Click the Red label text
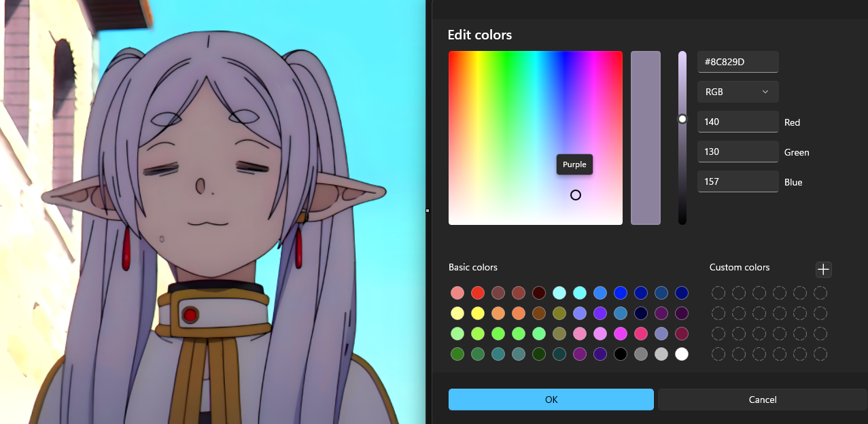Screen dimensions: 868x424 click(x=793, y=122)
